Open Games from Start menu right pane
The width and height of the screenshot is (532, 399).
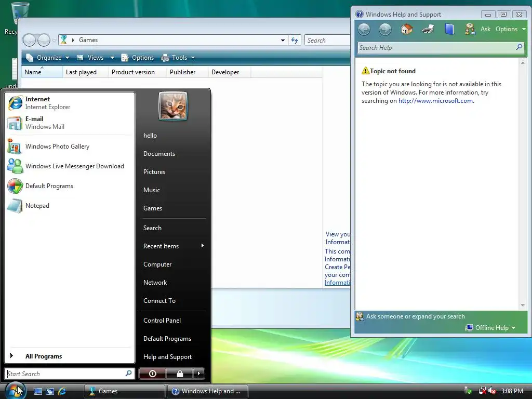(x=173, y=208)
